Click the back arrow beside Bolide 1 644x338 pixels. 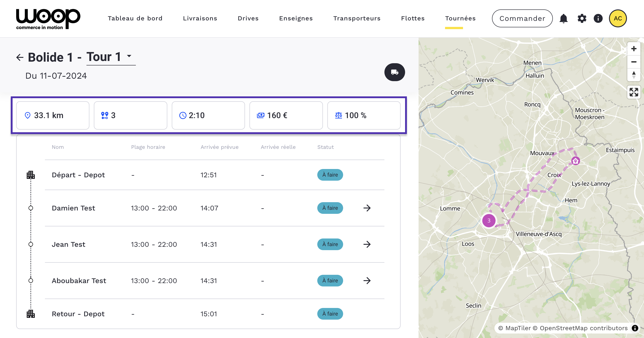[x=20, y=57]
